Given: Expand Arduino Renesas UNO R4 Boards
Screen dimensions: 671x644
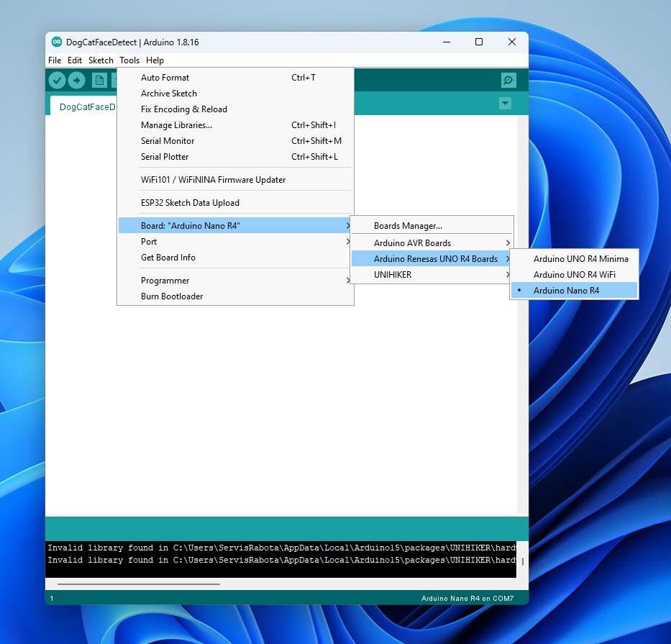Looking at the screenshot, I should coord(432,258).
